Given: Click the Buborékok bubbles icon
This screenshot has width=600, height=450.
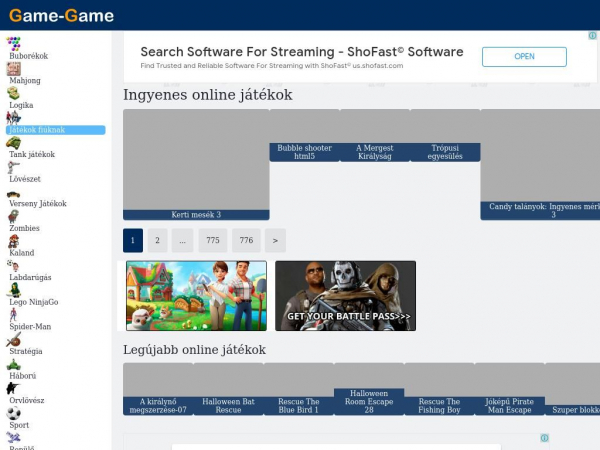Looking at the screenshot, I should pyautogui.click(x=14, y=44).
